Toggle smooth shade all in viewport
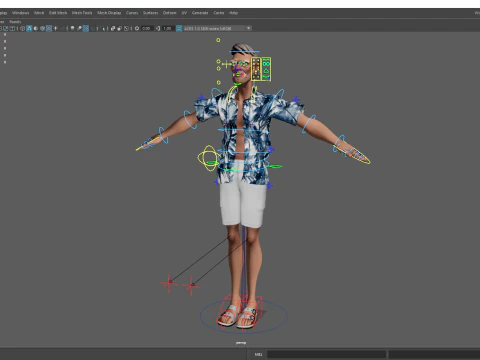 tap(29, 28)
